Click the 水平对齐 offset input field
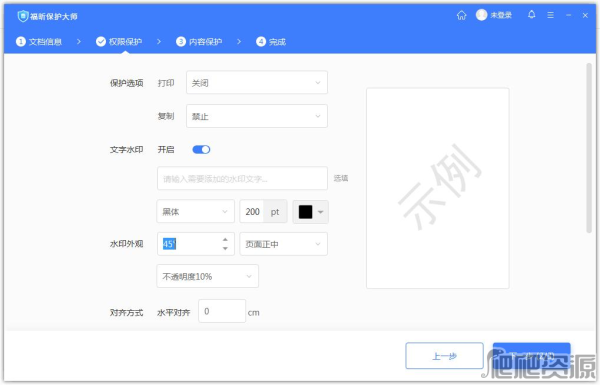This screenshot has height=385, width=600. 222,311
